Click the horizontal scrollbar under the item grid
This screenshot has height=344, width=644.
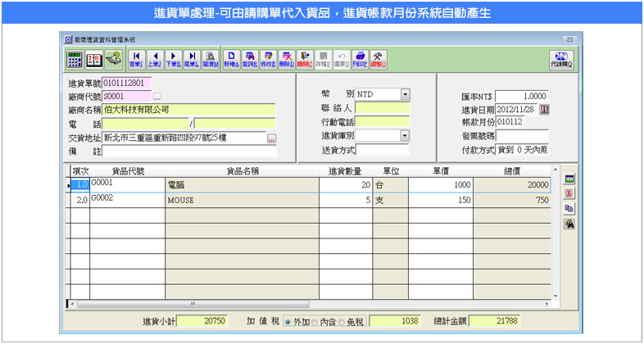[x=311, y=304]
